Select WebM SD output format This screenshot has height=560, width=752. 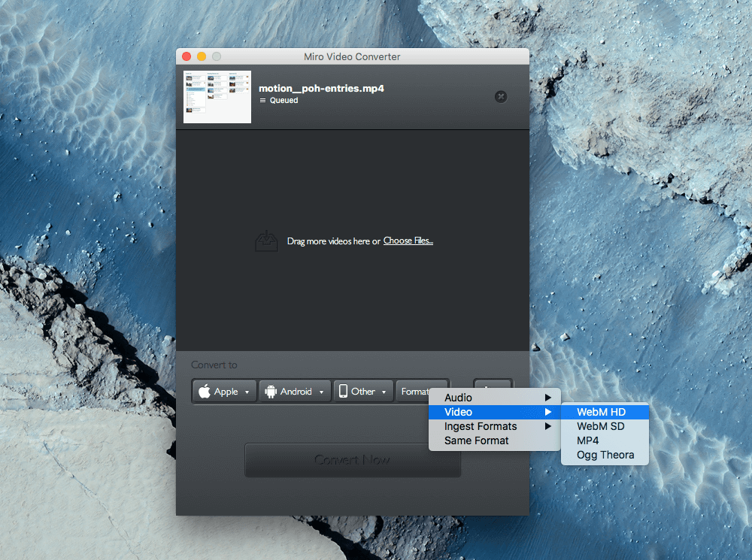[x=602, y=425]
